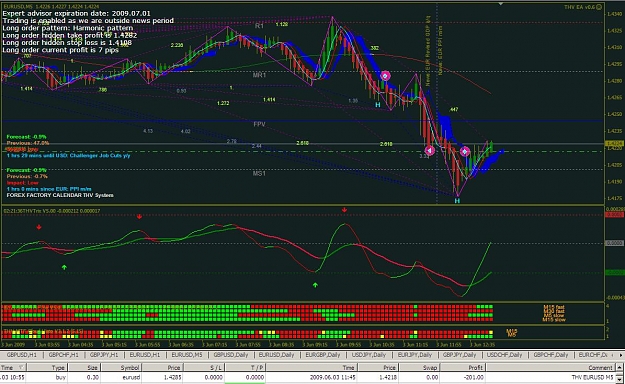Click 'Long order current profit is 7 pips'

click(x=60, y=50)
